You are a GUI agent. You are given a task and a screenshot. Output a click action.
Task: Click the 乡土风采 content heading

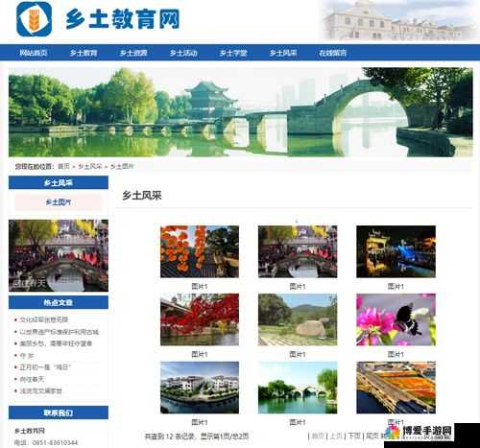[142, 196]
